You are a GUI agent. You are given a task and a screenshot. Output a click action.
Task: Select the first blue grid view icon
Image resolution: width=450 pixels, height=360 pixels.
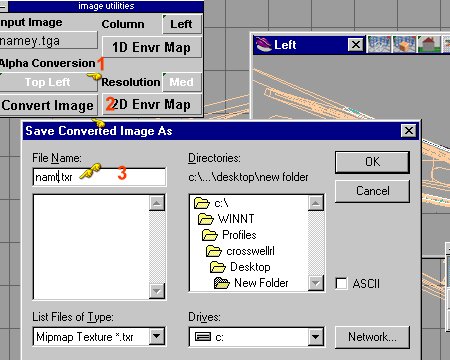click(379, 44)
